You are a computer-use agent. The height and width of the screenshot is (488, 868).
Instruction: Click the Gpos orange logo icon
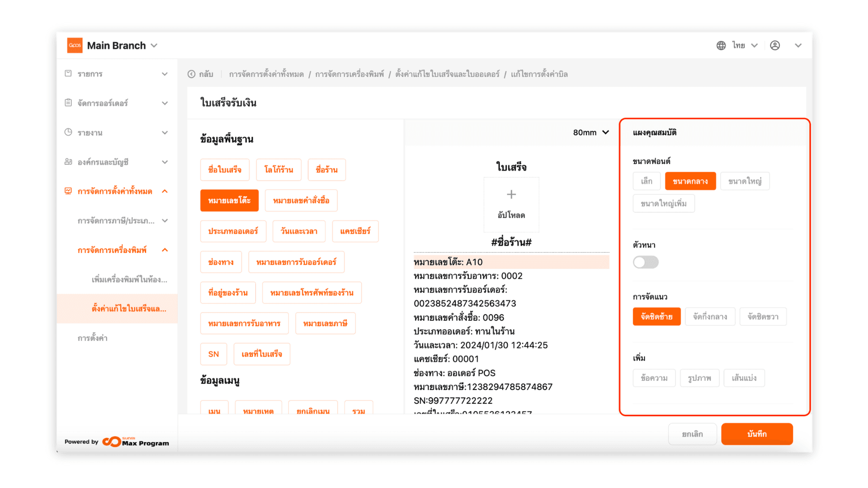(75, 45)
